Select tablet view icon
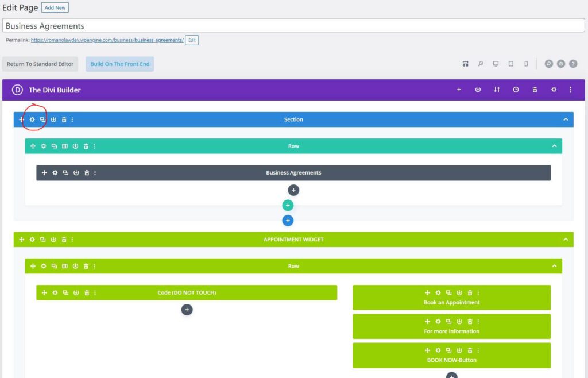 (x=510, y=64)
